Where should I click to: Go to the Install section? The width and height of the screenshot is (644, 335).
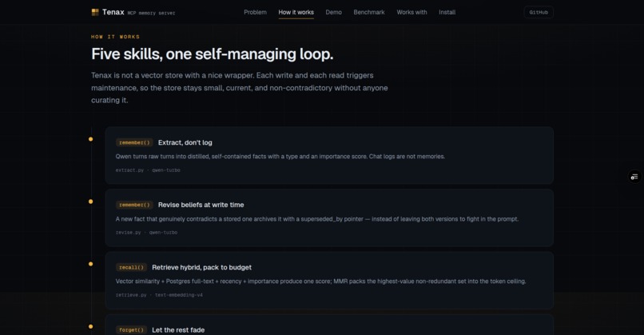pos(447,12)
